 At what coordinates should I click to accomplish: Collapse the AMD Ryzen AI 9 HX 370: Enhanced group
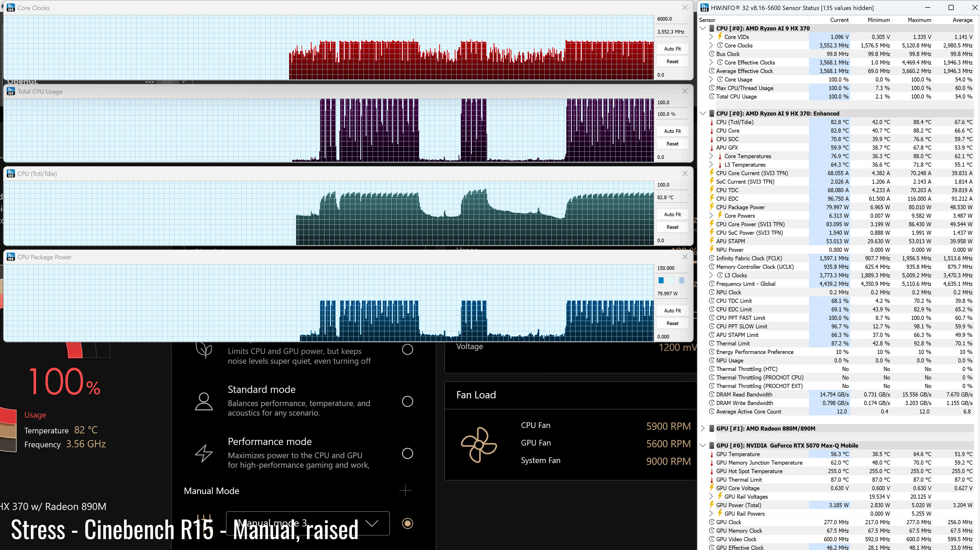tap(703, 114)
